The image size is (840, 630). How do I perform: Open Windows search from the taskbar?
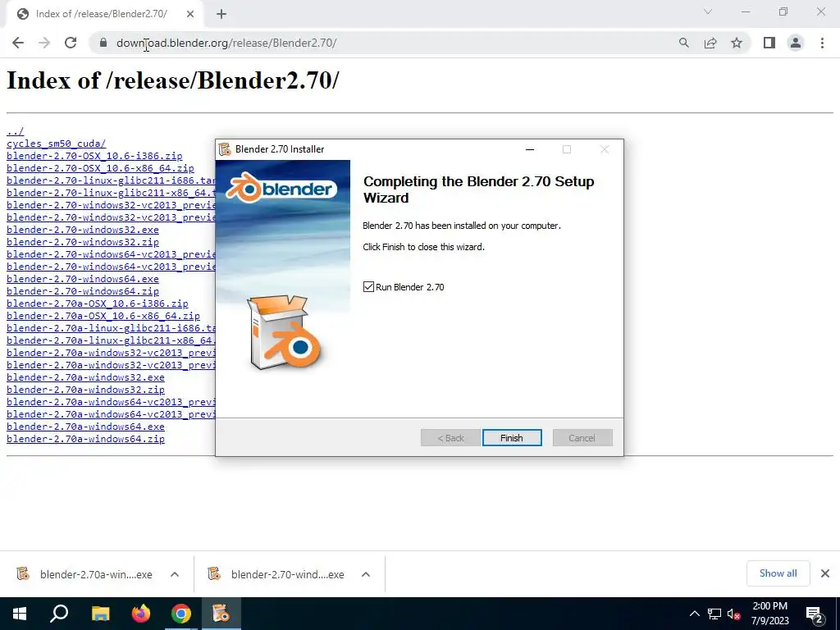[x=59, y=614]
